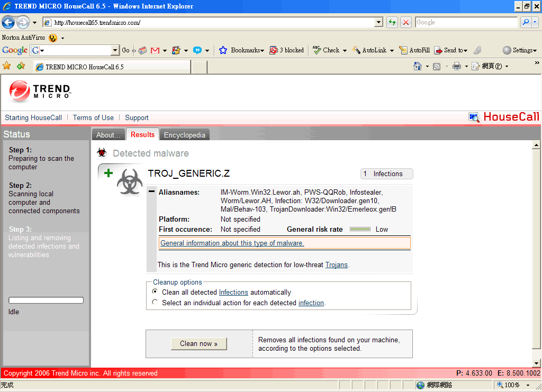
Task: Go to the home page icon
Action: [418, 66]
